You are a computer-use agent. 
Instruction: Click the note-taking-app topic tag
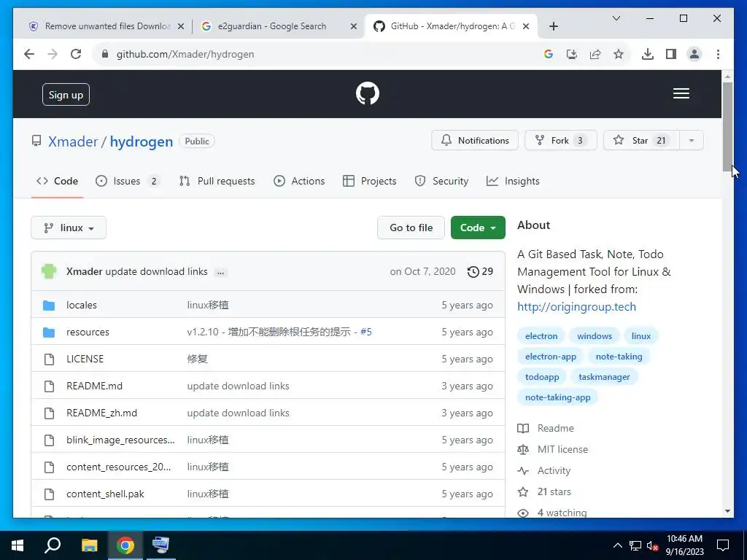pyautogui.click(x=557, y=397)
